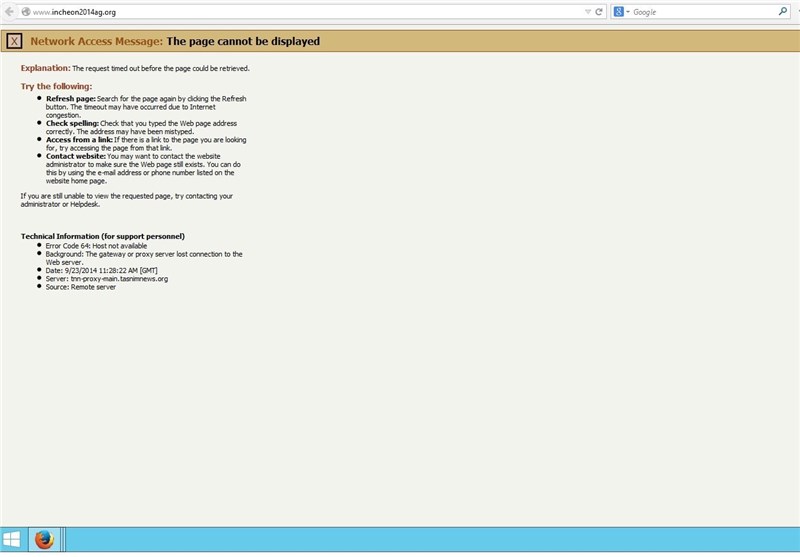
Task: Click the 'Refresh page' bold label
Action: (70, 99)
